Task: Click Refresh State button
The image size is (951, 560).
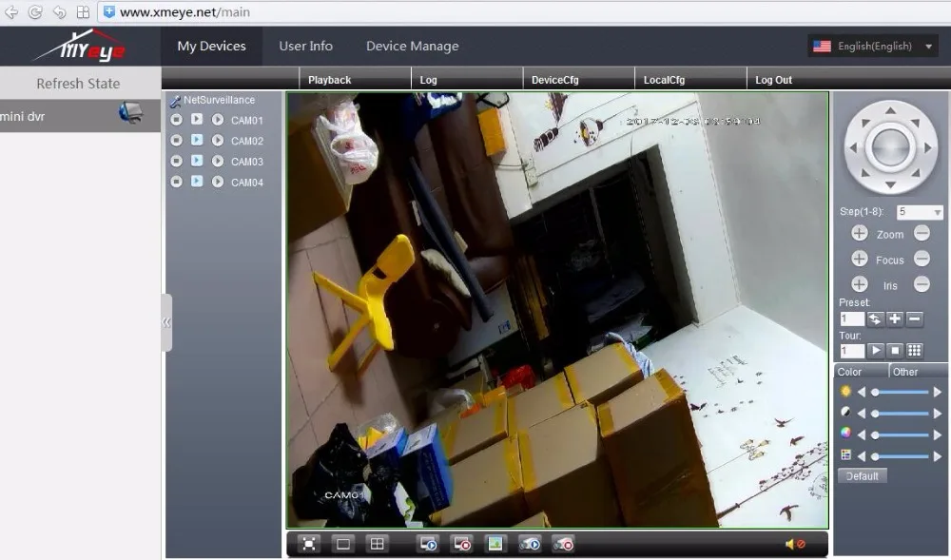Action: [78, 83]
